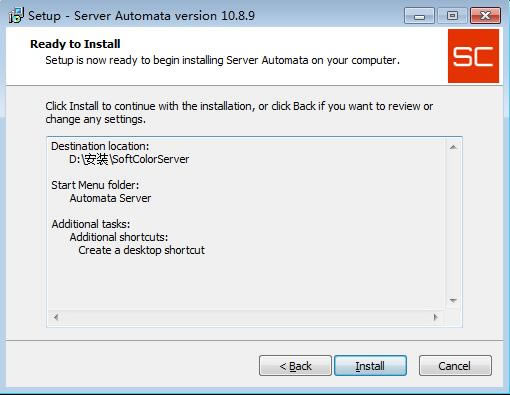Maximize the Setup window
This screenshot has width=510, height=395.
(x=452, y=16)
